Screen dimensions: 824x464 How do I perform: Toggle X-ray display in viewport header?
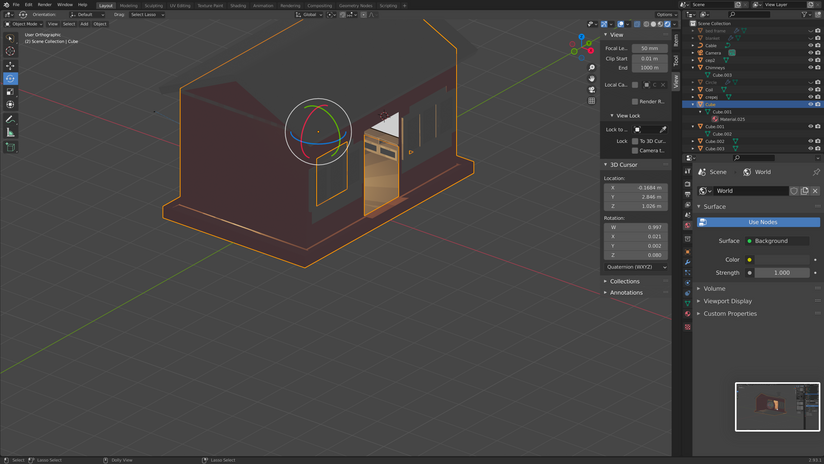[x=637, y=24]
